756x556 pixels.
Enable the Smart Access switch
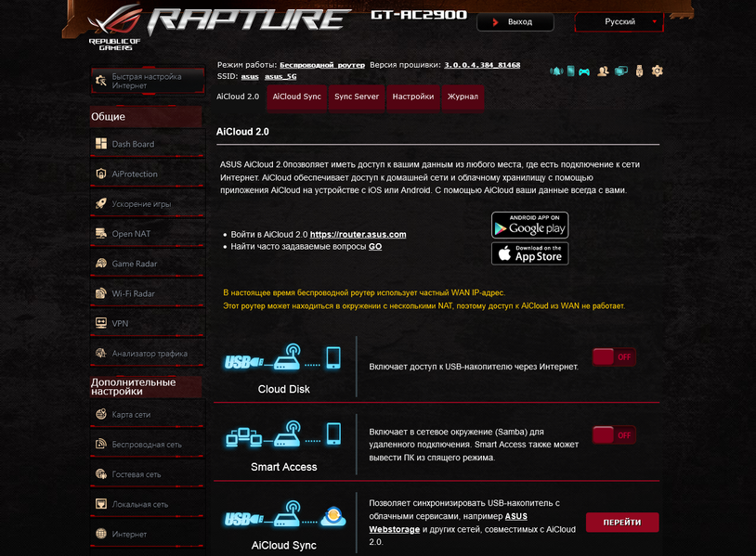(x=614, y=435)
